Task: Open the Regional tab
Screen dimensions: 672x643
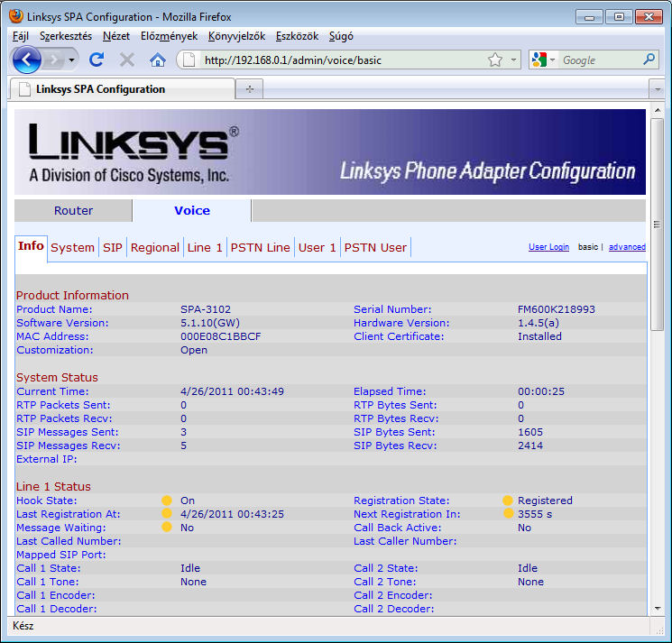Action: pyautogui.click(x=155, y=248)
